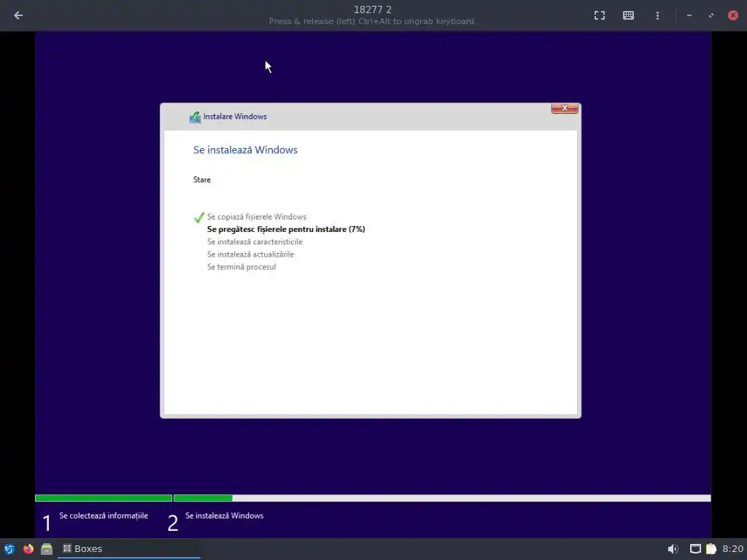Image resolution: width=747 pixels, height=560 pixels.
Task: Toggle fullscreen mode in Boxes header
Action: point(600,15)
